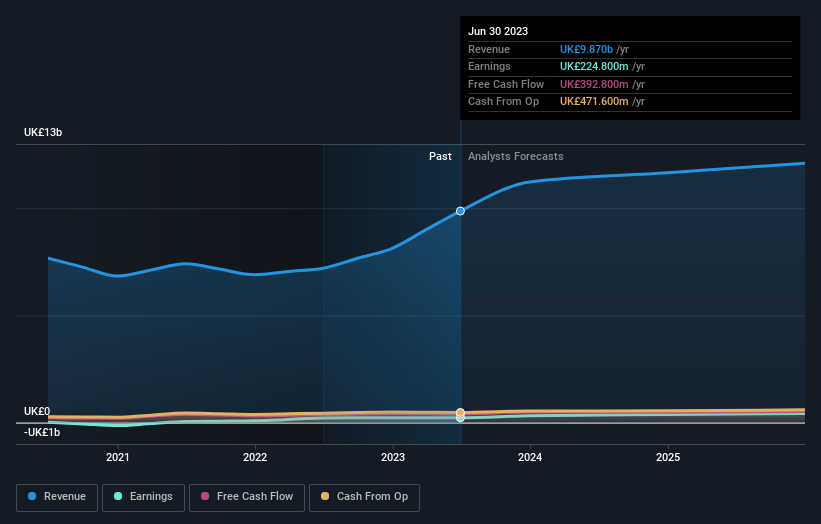Click the 2023 x-axis label
The width and height of the screenshot is (821, 524).
393,457
